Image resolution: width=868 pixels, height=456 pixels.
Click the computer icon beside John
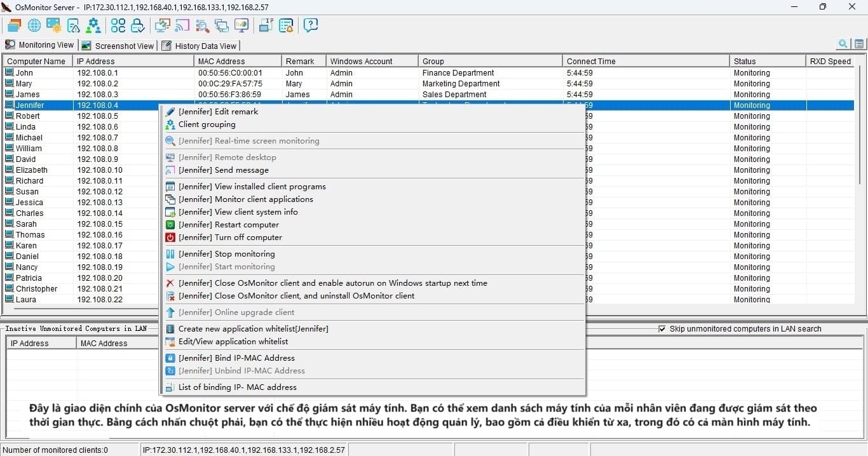click(10, 72)
